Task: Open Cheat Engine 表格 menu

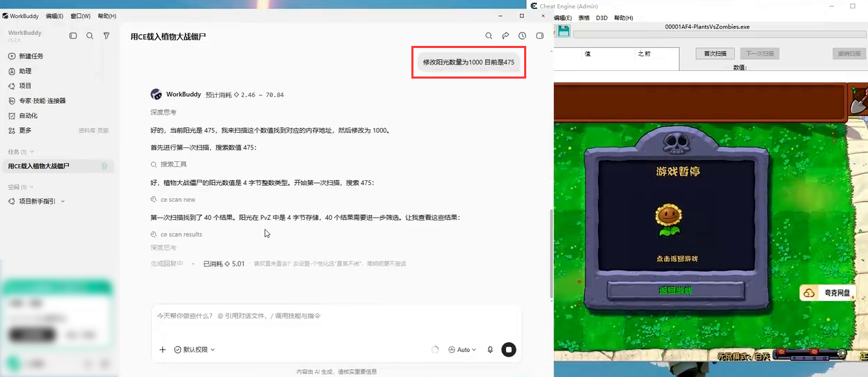Action: coord(584,18)
